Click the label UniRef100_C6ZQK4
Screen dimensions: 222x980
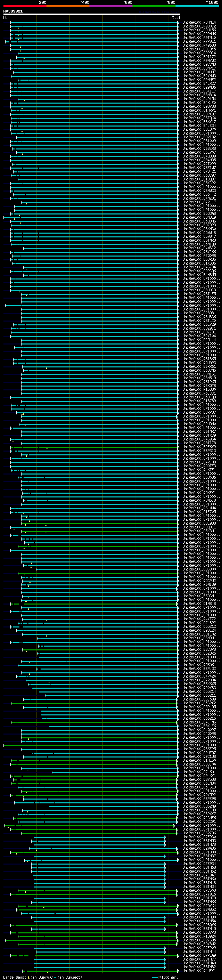tap(199, 118)
